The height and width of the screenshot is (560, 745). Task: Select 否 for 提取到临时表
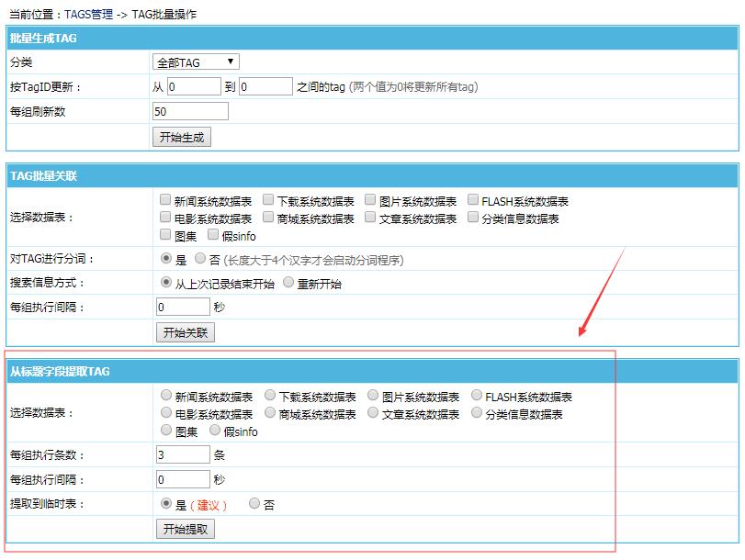[x=254, y=503]
